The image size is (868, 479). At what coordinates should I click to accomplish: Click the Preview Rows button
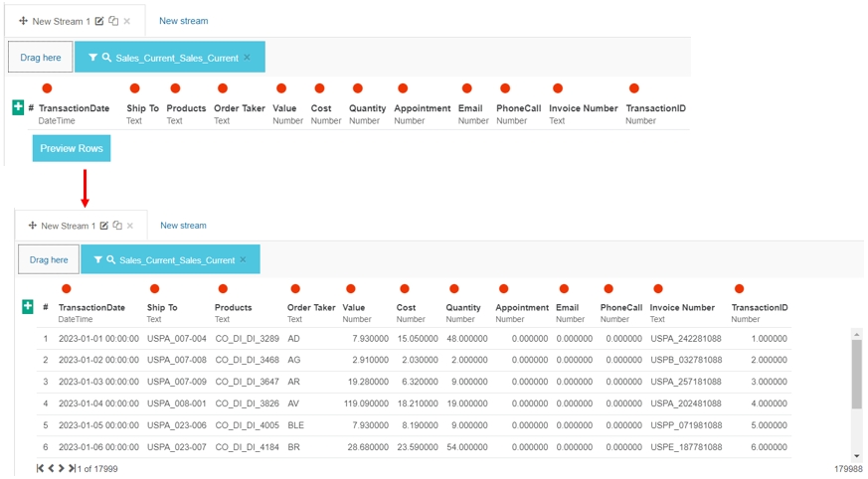tap(72, 148)
